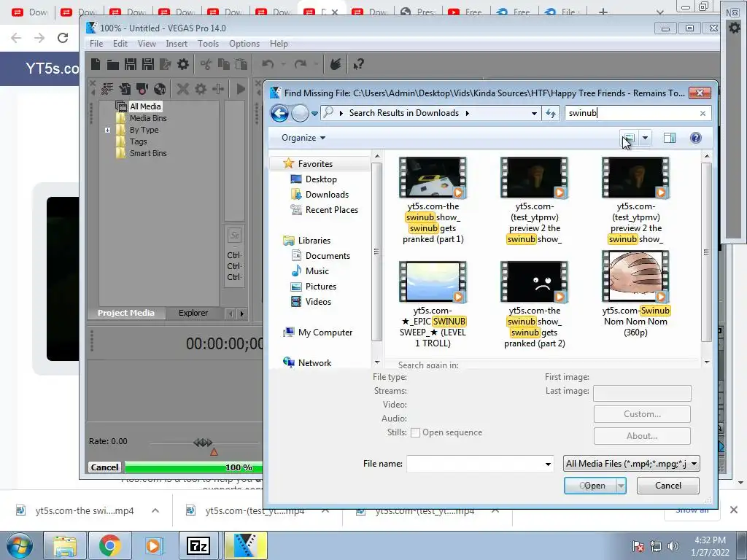
Task: Click the Save project icon
Action: [x=131, y=64]
